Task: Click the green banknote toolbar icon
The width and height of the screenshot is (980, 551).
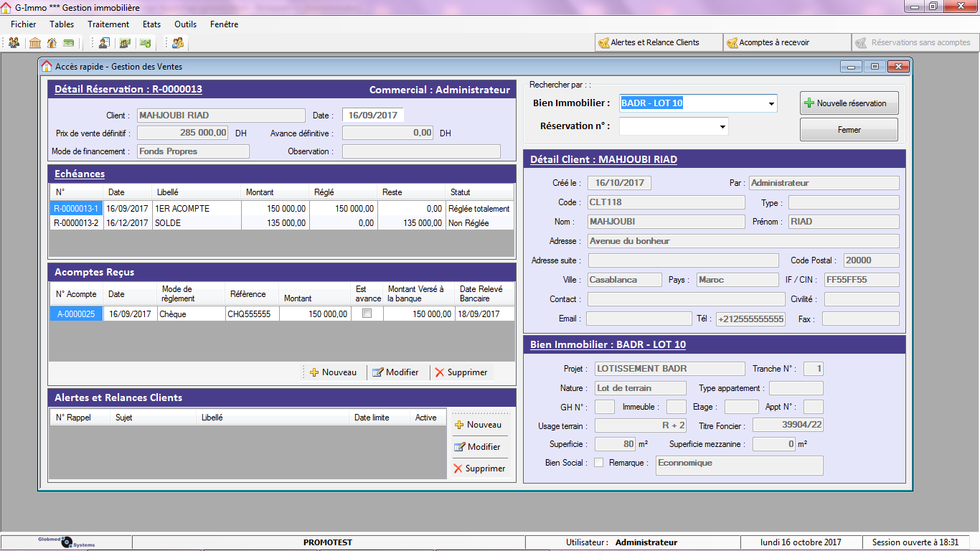Action: [69, 43]
